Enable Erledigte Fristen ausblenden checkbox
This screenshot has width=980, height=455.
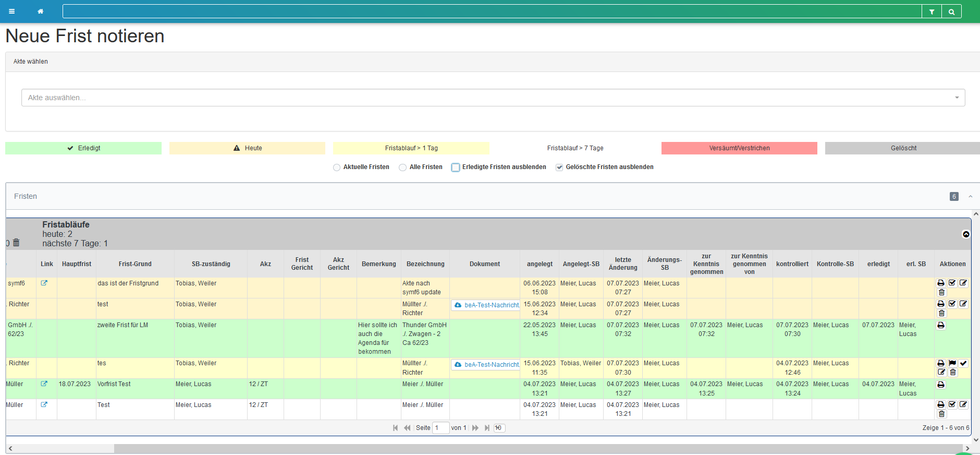pyautogui.click(x=456, y=167)
